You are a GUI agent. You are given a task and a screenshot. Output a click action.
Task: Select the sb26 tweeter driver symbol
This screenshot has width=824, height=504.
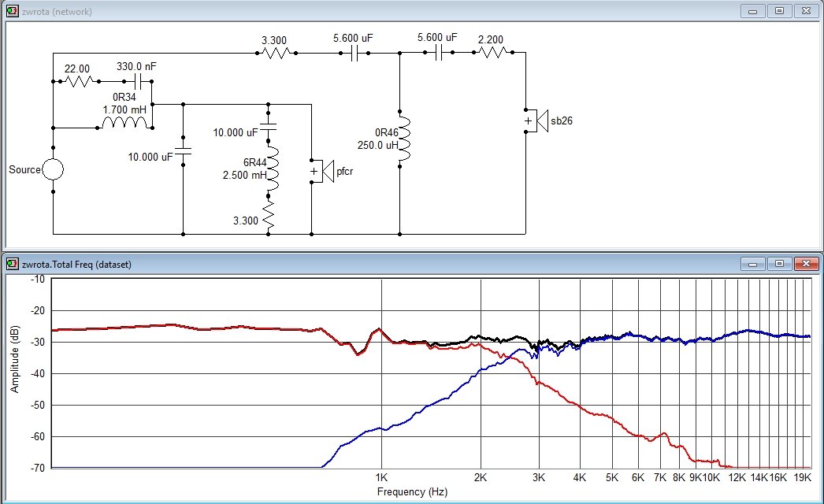click(x=536, y=120)
